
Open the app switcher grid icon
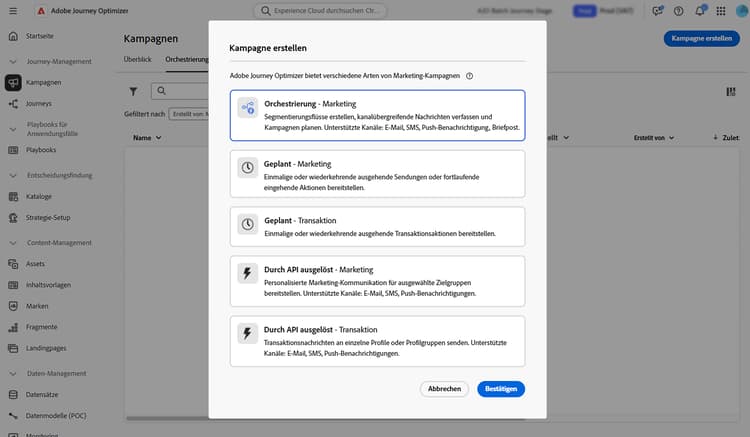click(x=721, y=11)
